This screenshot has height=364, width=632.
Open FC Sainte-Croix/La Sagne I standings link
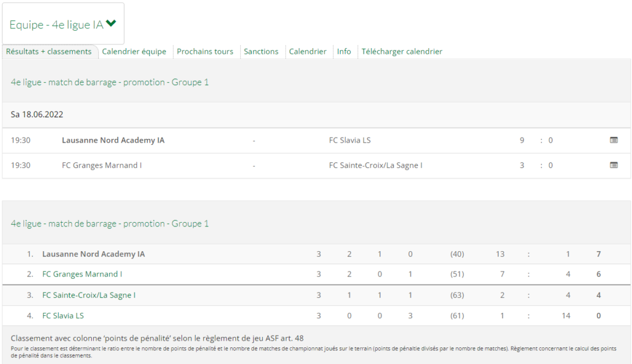tap(89, 295)
